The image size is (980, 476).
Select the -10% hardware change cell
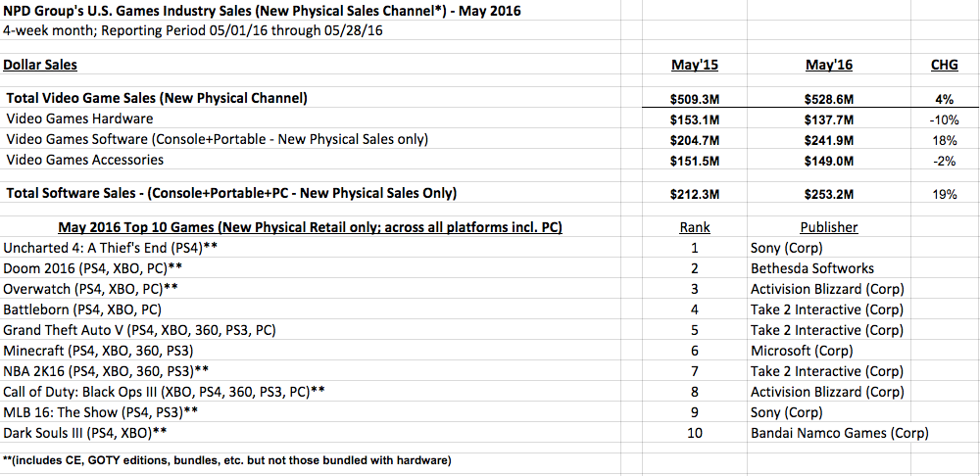(944, 119)
